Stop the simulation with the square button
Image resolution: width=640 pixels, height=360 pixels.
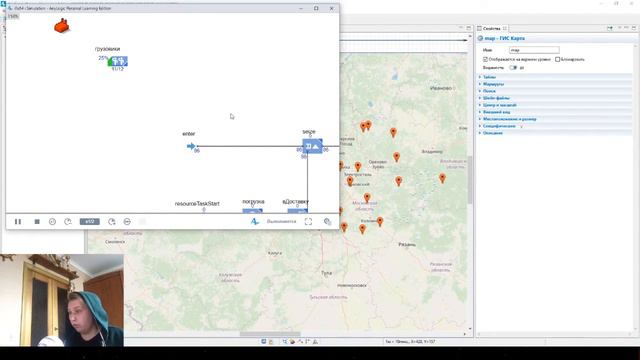point(37,222)
